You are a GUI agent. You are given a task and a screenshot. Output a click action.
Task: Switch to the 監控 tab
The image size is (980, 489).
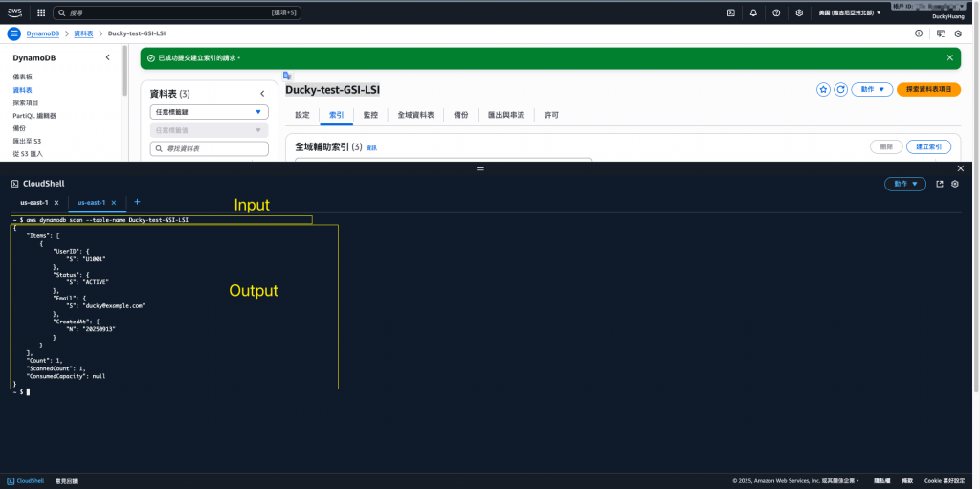coord(370,115)
